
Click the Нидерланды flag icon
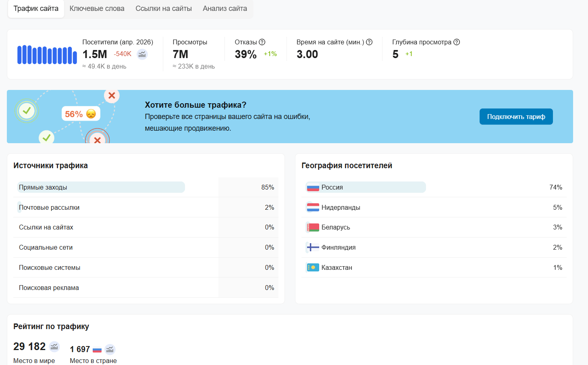pyautogui.click(x=313, y=207)
